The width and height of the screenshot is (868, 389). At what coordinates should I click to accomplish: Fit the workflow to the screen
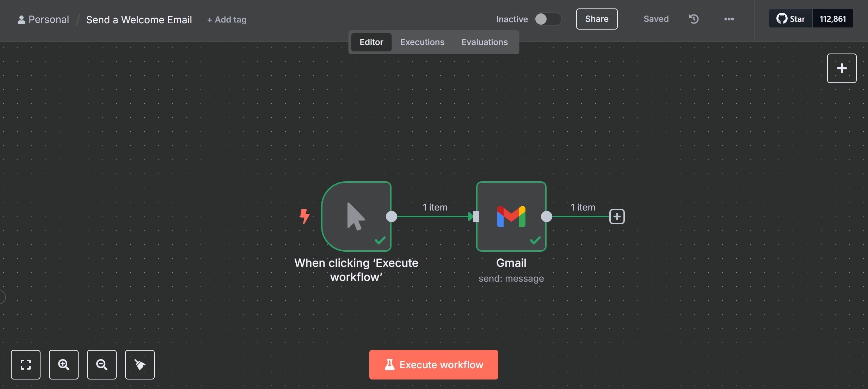tap(26, 365)
